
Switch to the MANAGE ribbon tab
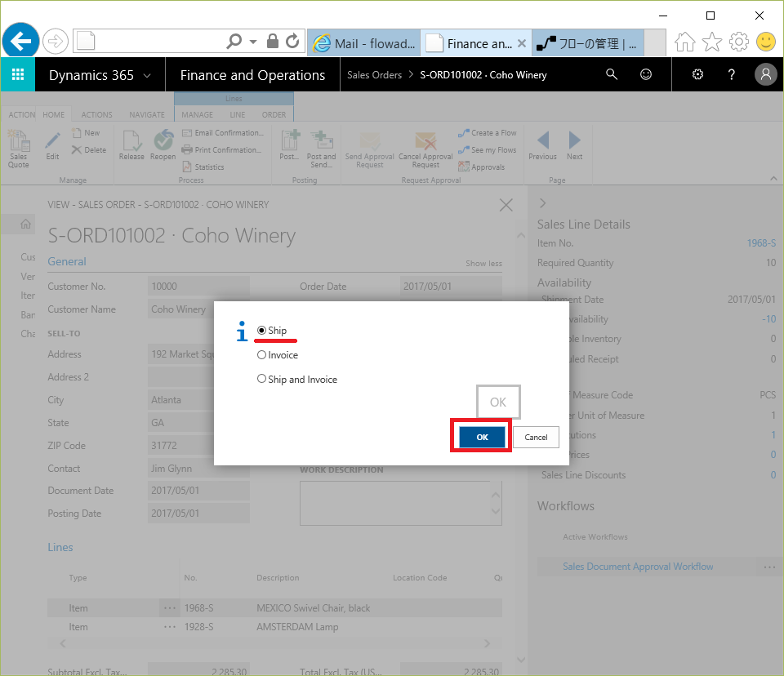197,114
